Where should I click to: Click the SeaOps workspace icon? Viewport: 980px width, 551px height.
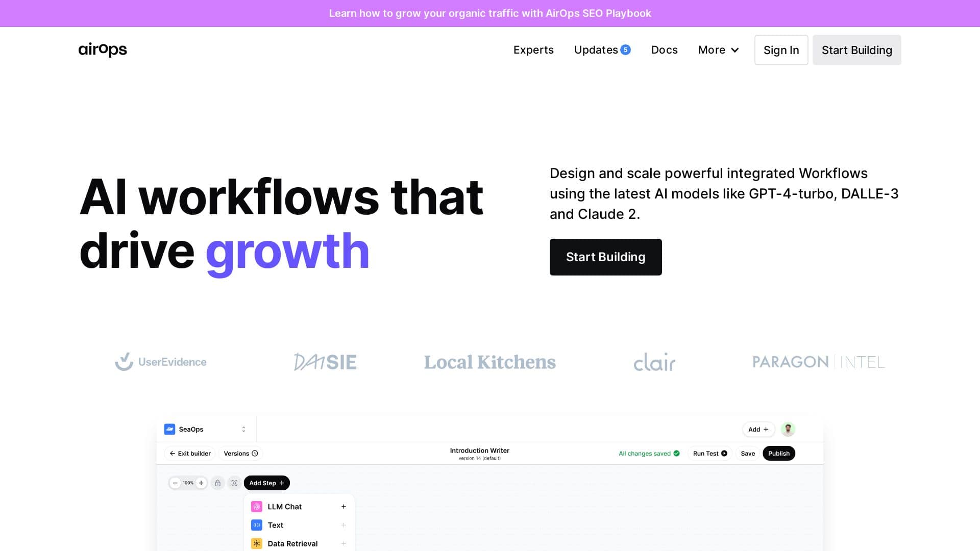(169, 429)
